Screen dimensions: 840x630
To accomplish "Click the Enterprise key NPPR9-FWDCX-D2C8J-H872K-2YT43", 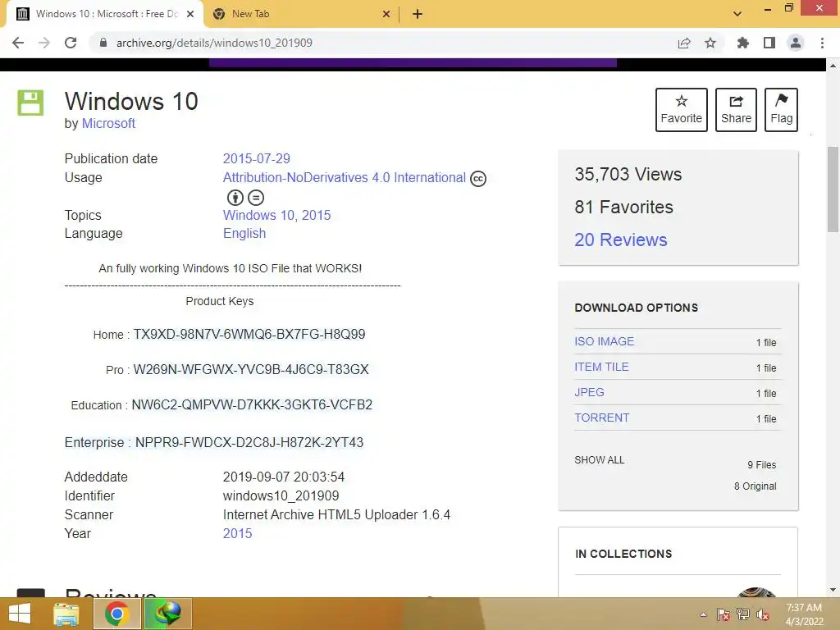I will 249,442.
